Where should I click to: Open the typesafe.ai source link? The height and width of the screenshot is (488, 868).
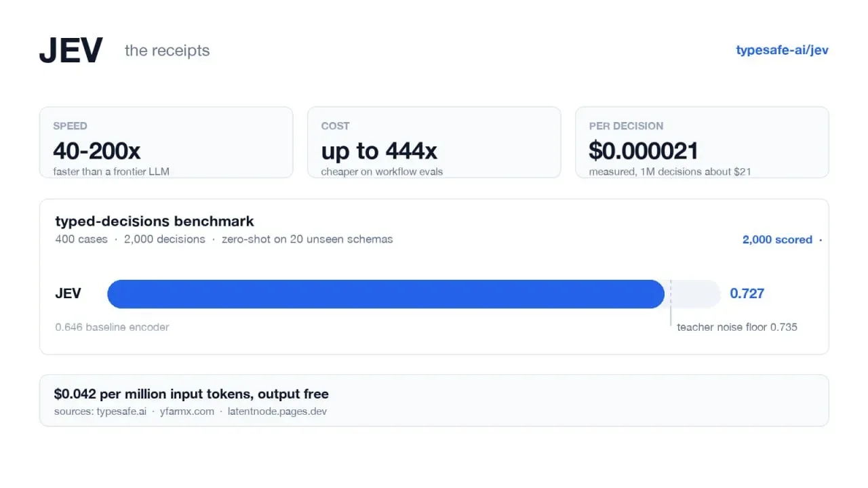(121, 411)
